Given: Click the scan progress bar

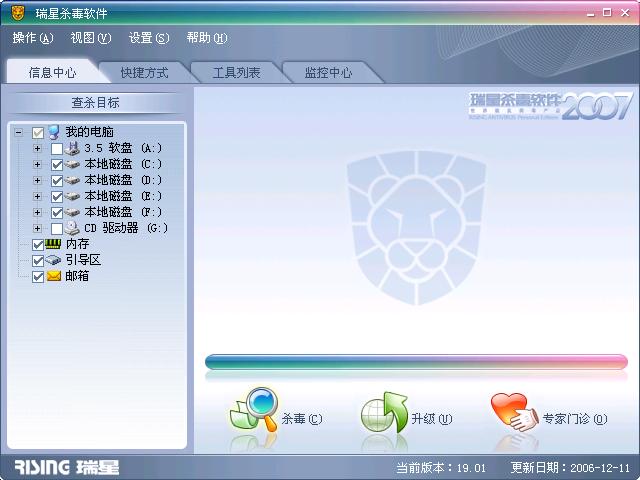Looking at the screenshot, I should 416,362.
